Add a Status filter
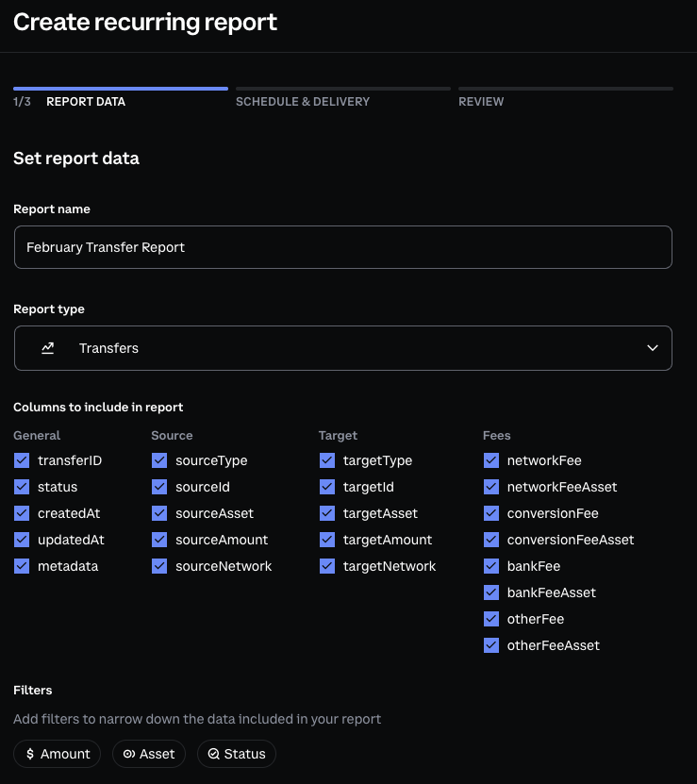 pyautogui.click(x=236, y=754)
